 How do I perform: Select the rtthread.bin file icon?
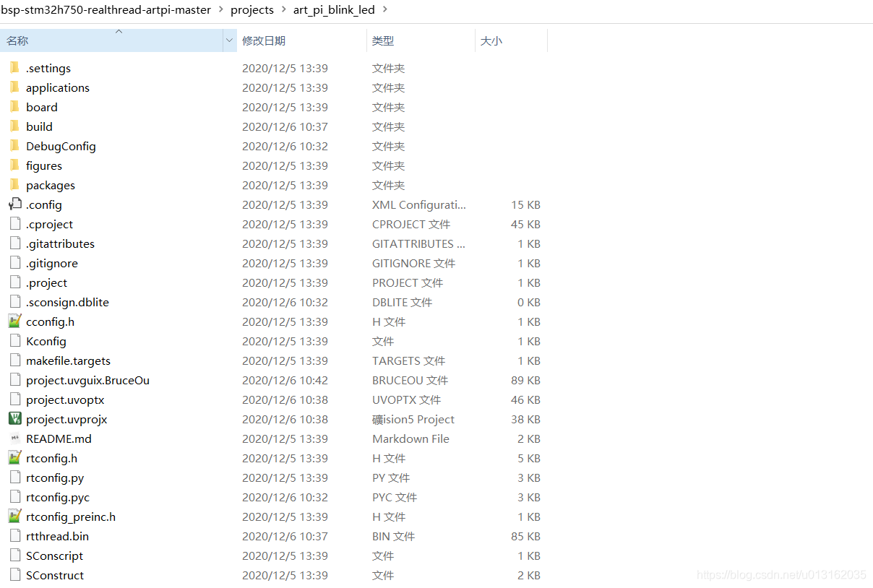pyautogui.click(x=14, y=536)
